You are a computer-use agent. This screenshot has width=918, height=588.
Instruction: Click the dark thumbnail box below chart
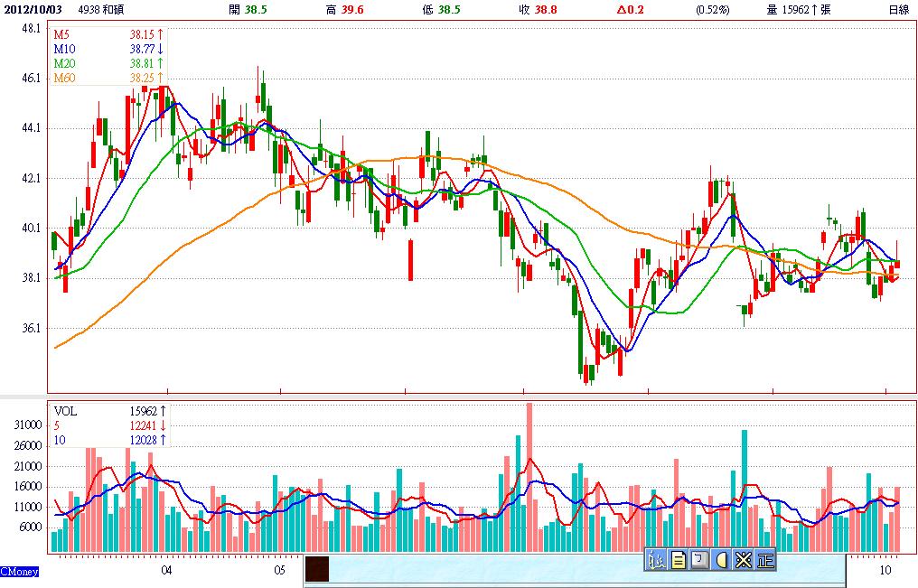pos(317,568)
